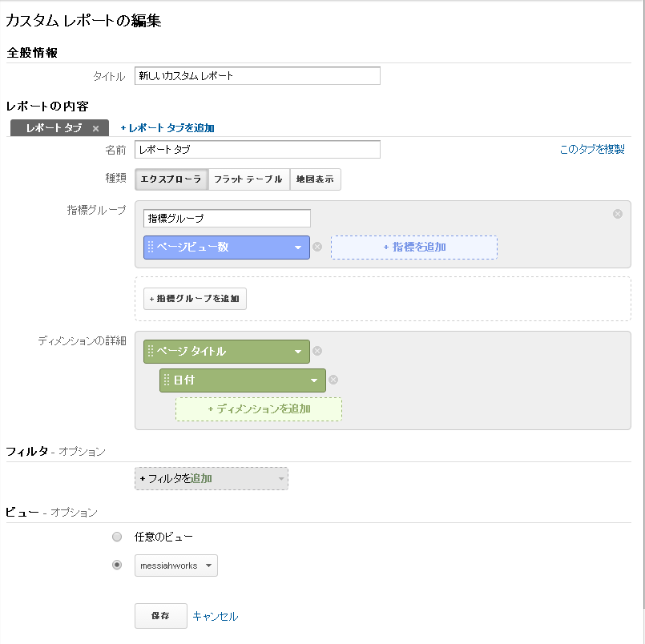This screenshot has height=644, width=645.
Task: Click drag handle of 日付 dimension
Action: [166, 380]
